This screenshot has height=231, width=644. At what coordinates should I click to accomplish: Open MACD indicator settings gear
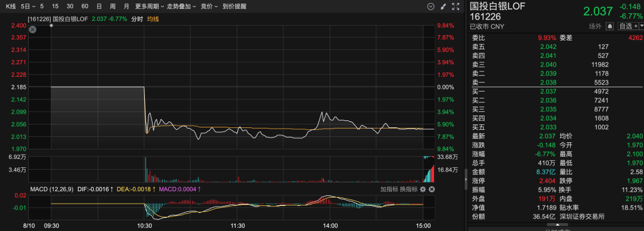click(423, 189)
